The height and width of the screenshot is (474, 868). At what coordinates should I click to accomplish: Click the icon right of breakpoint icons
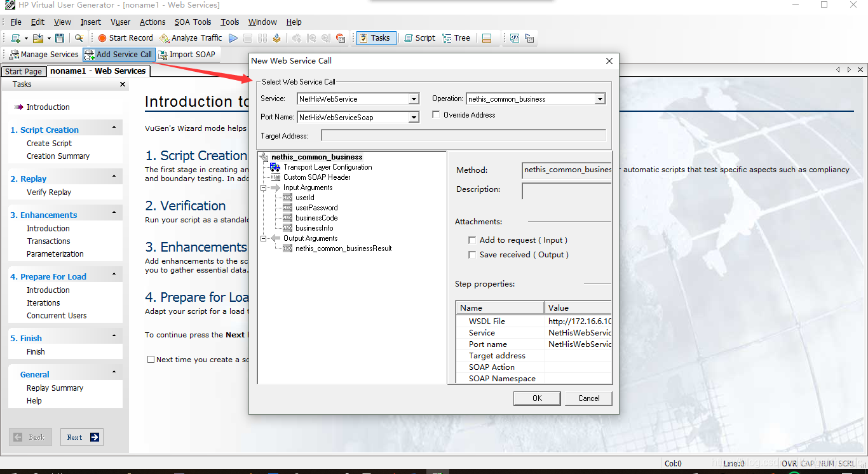(x=341, y=38)
